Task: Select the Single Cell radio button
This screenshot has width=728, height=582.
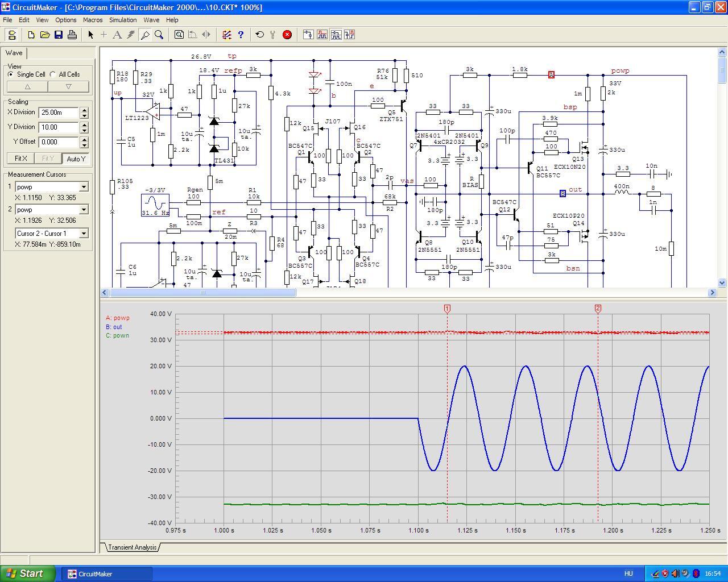Action: [11, 74]
